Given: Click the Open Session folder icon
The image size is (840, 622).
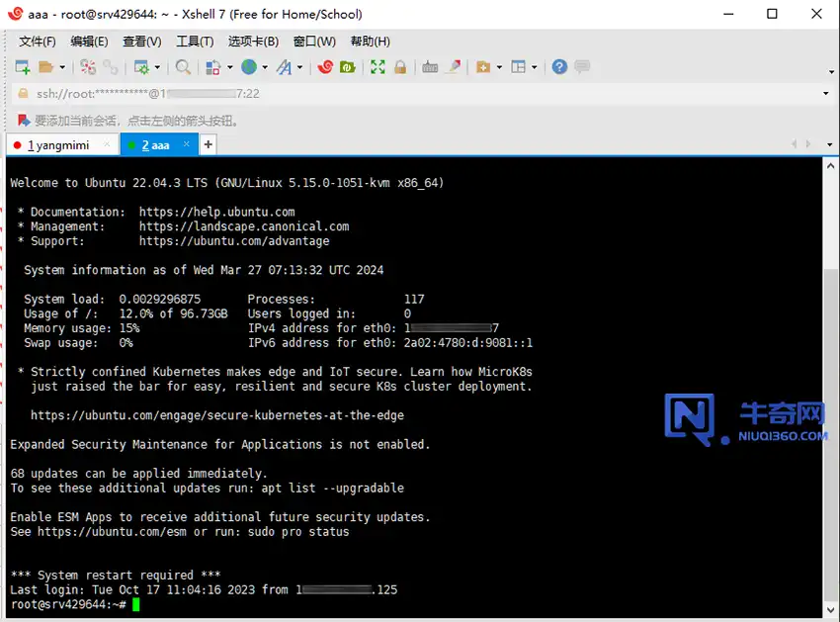Looking at the screenshot, I should click(x=45, y=67).
